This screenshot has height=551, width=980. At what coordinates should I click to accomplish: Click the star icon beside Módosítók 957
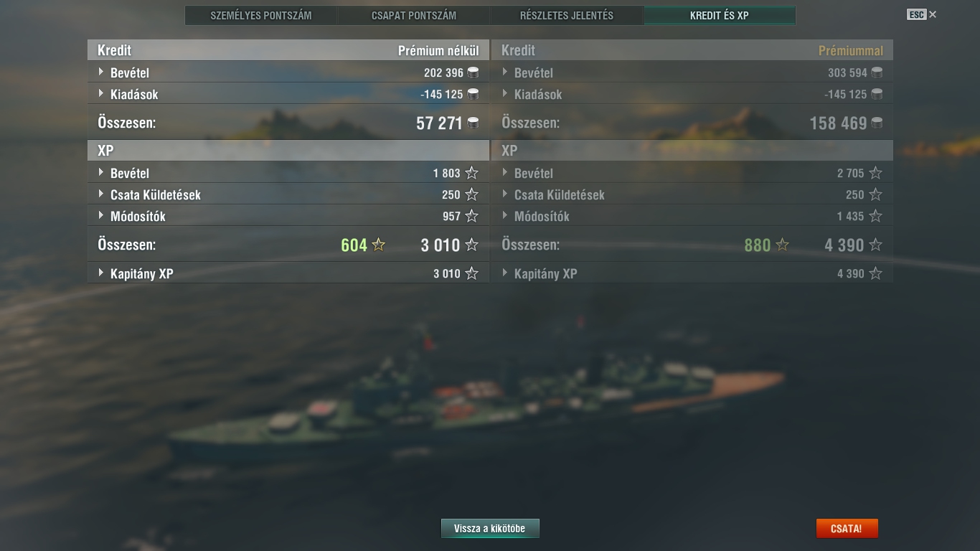coord(471,216)
